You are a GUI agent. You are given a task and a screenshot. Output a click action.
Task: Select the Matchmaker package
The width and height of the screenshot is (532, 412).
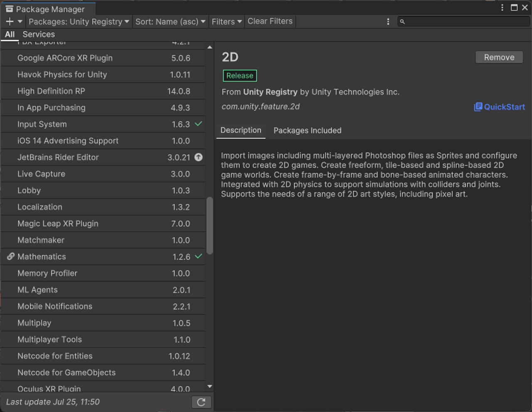click(103, 240)
